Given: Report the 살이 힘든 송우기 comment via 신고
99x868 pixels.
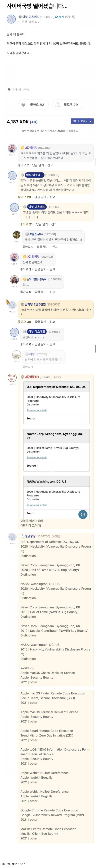Looking at the screenshot, I should coord(52,292).
